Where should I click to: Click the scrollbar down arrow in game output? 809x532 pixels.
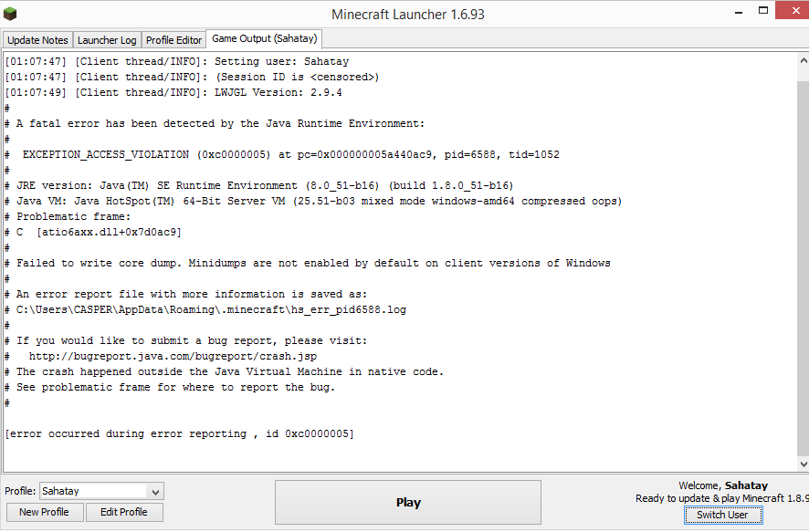click(x=804, y=464)
